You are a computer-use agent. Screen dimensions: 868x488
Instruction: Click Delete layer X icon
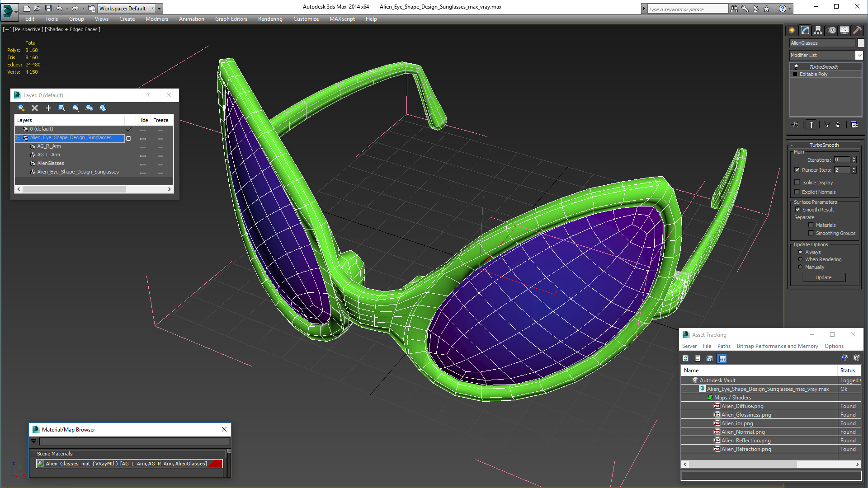pos(35,108)
